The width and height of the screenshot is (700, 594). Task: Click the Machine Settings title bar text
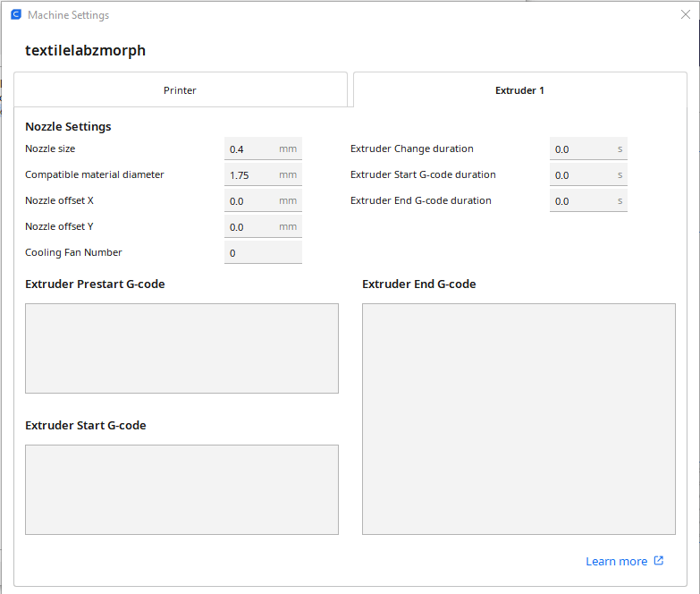(69, 15)
